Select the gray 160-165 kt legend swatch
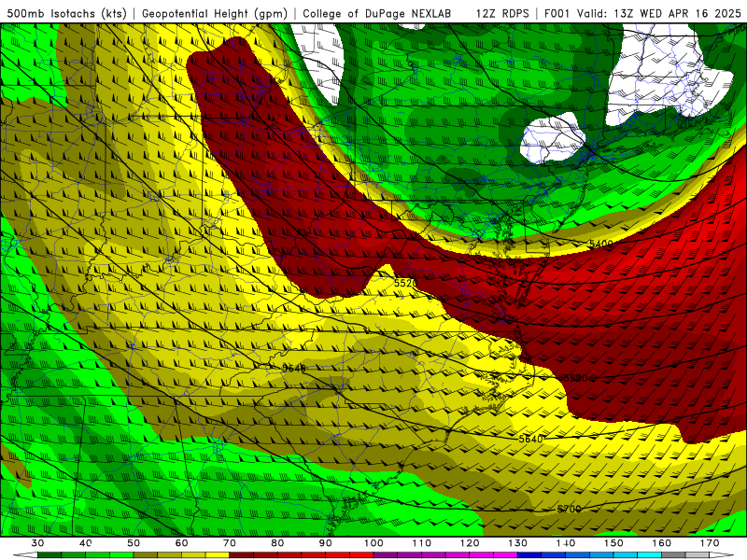The width and height of the screenshot is (747, 560). tap(673, 555)
